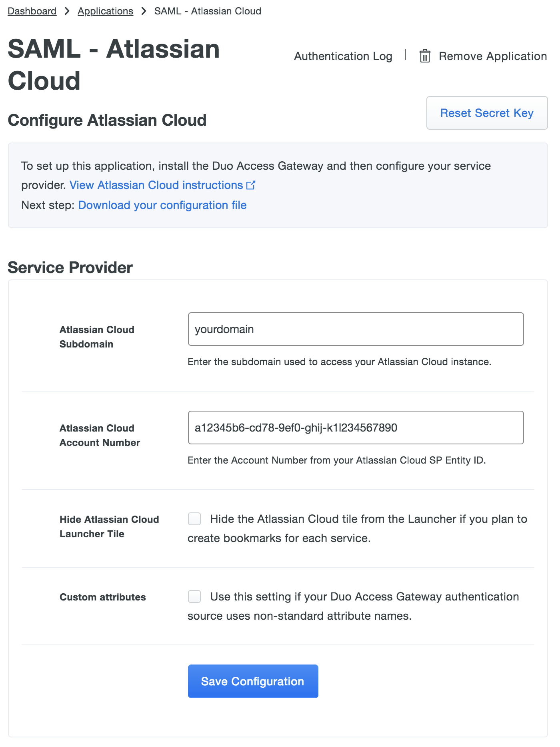Click the Save Configuration button
The width and height of the screenshot is (560, 747).
coord(253,681)
